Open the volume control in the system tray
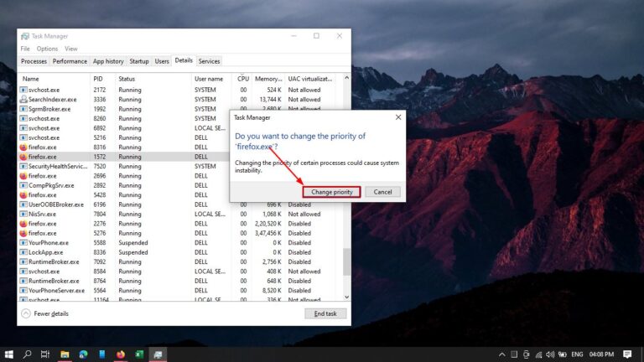 point(550,354)
